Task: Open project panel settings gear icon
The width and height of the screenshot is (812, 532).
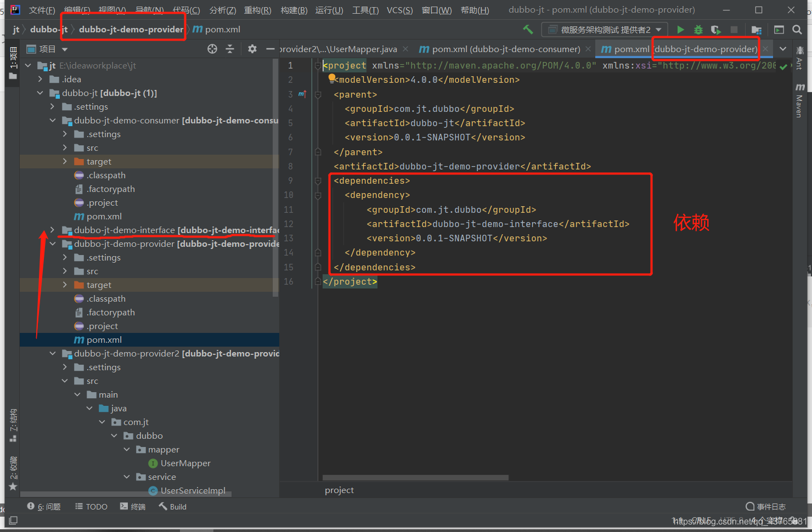Action: (x=252, y=49)
